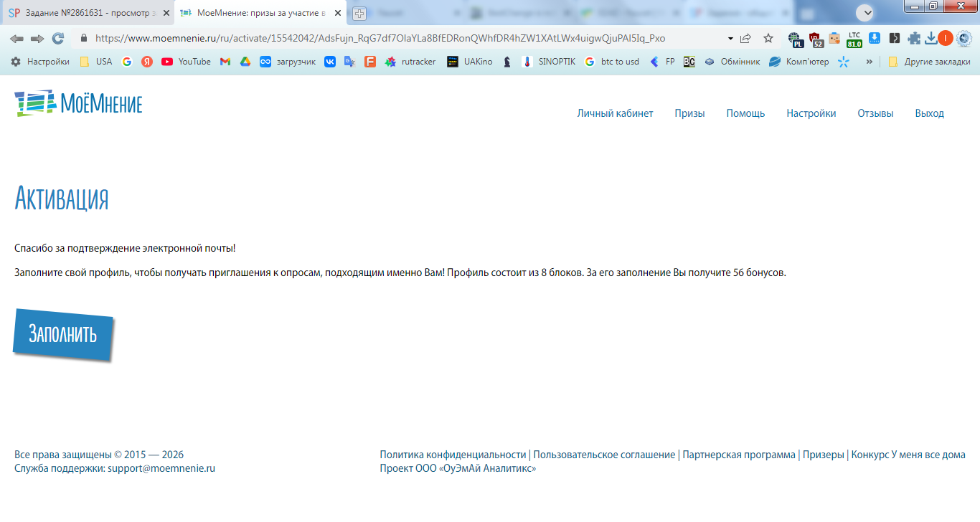Open the загрузчик bookmark
The image size is (980, 522).
click(x=288, y=62)
